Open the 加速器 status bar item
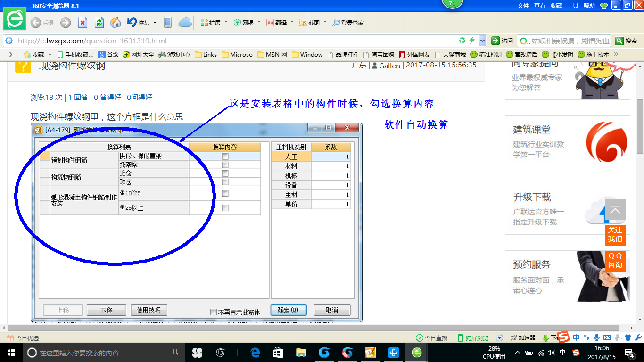This screenshot has width=644, height=362. coord(523,338)
